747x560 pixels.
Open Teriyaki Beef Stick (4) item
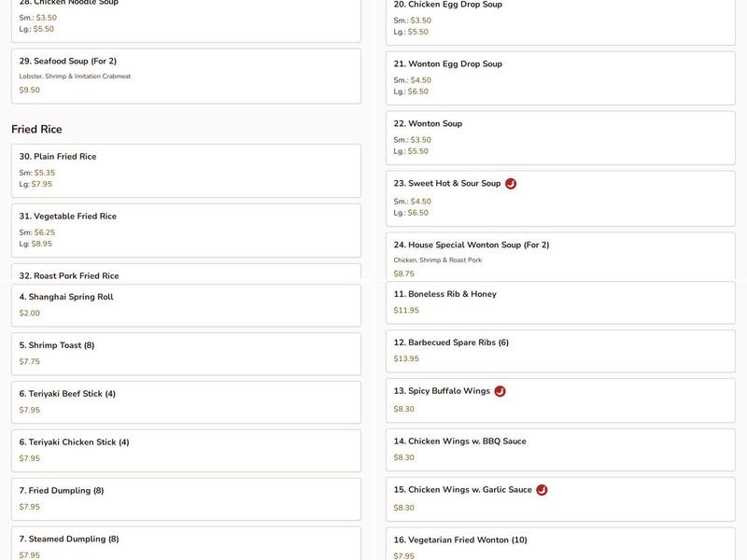186,402
